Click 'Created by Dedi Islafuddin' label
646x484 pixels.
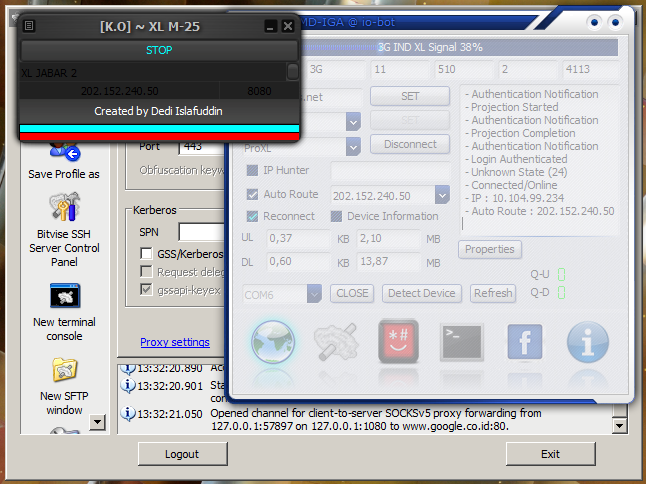pos(159,111)
